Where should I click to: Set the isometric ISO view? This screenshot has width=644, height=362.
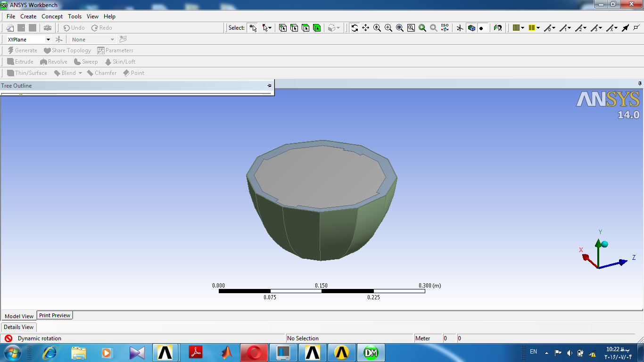445,28
